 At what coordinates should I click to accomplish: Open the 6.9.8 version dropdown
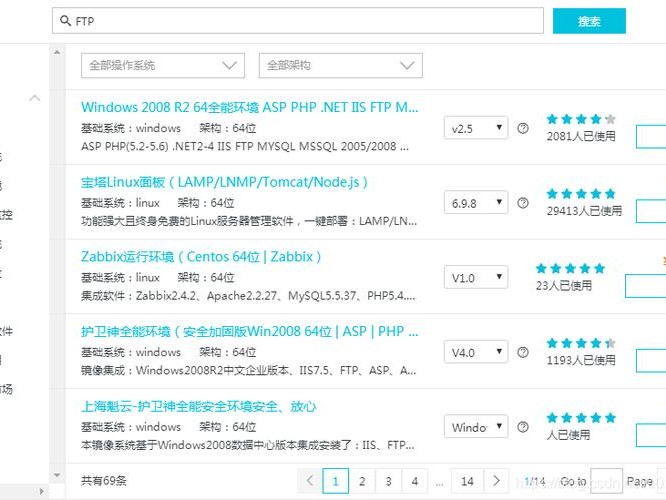[476, 203]
